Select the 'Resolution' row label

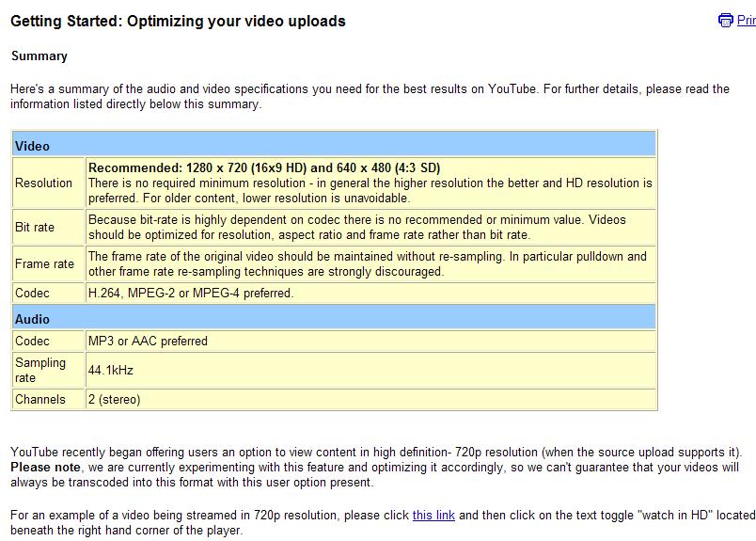pyautogui.click(x=43, y=183)
